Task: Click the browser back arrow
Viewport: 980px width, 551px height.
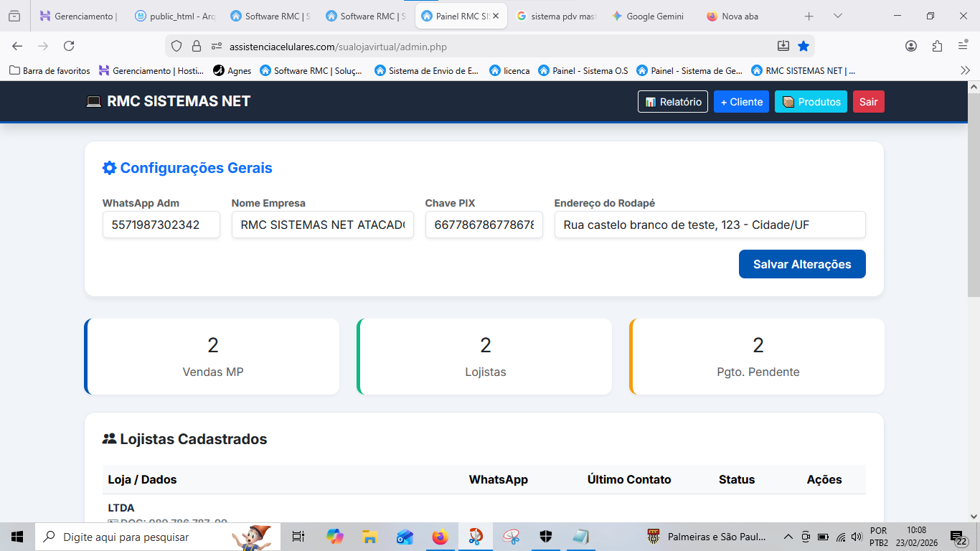Action: coord(17,46)
